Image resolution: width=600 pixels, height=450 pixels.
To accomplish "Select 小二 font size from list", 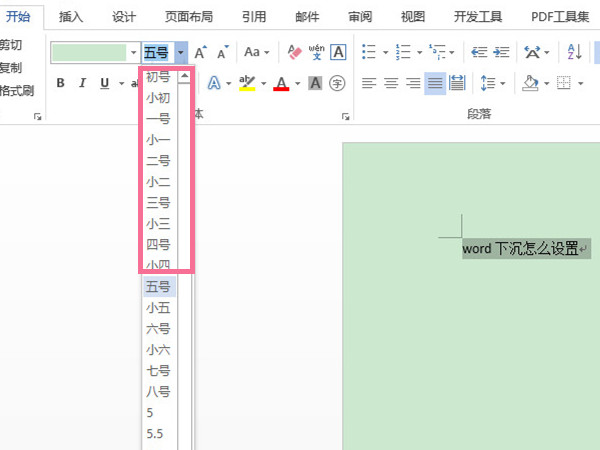I will coord(158,181).
